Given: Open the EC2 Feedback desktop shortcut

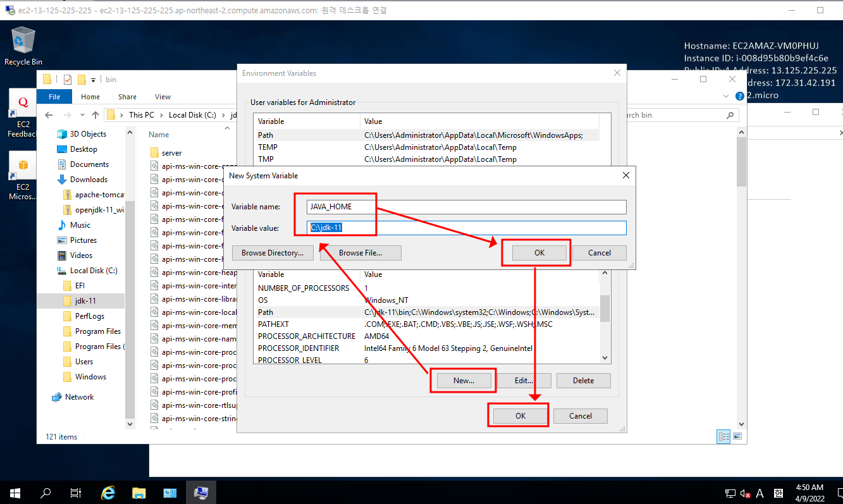Looking at the screenshot, I should click(23, 114).
